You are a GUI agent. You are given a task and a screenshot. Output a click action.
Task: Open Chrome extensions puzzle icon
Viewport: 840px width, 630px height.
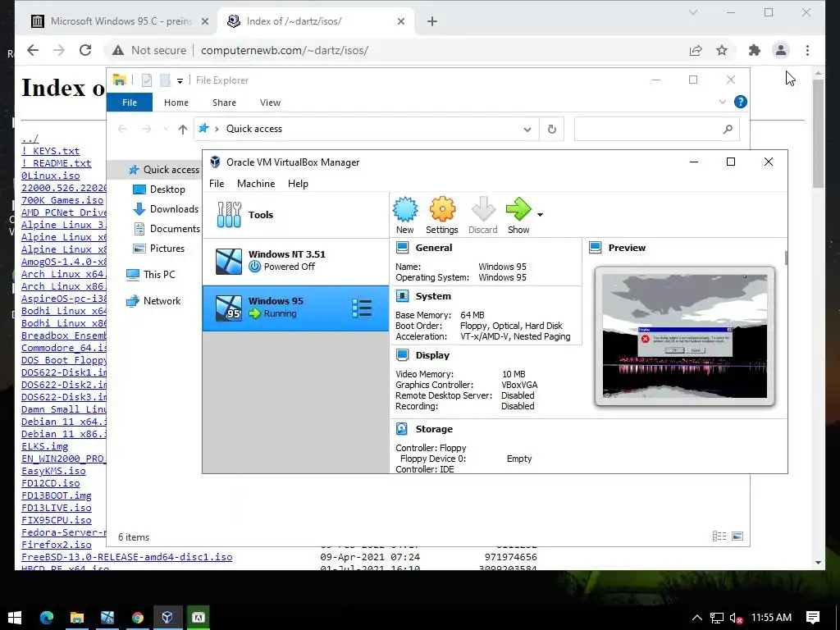click(755, 50)
